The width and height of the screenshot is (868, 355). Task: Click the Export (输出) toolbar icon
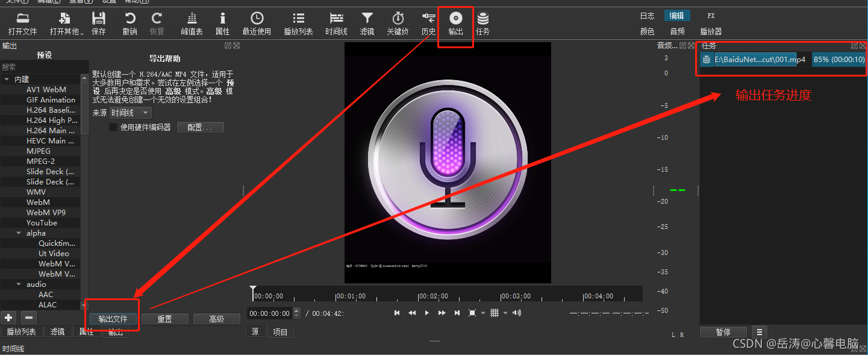(456, 19)
